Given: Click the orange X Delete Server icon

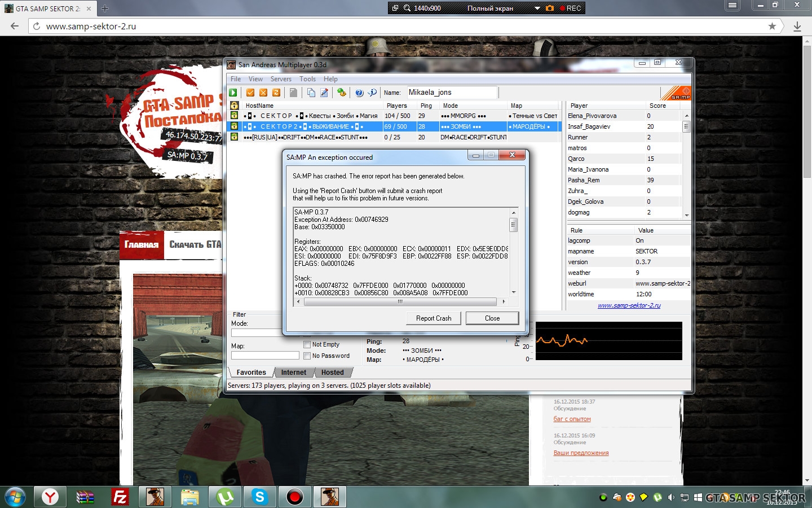Looking at the screenshot, I should tap(263, 93).
